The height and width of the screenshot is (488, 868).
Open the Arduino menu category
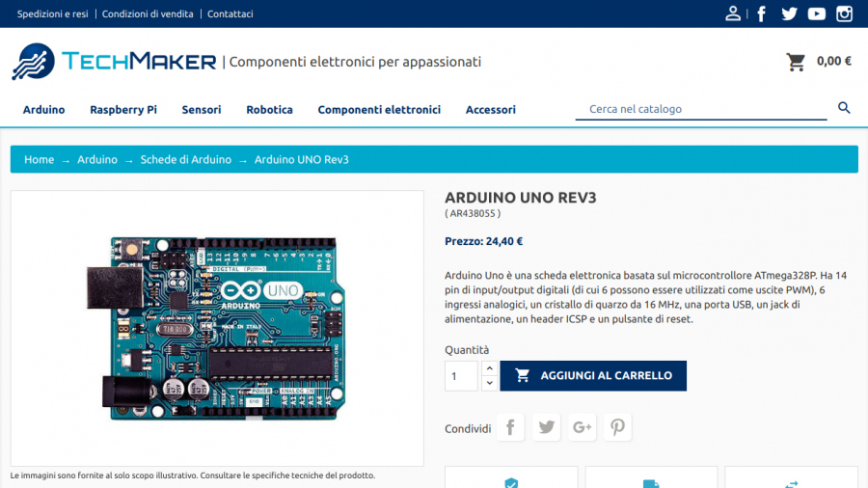point(43,110)
